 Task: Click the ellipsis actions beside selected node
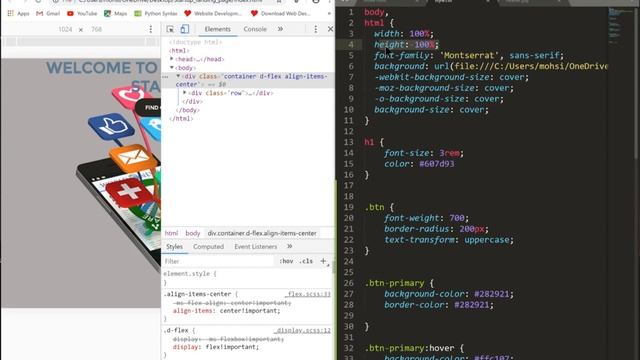pos(165,76)
